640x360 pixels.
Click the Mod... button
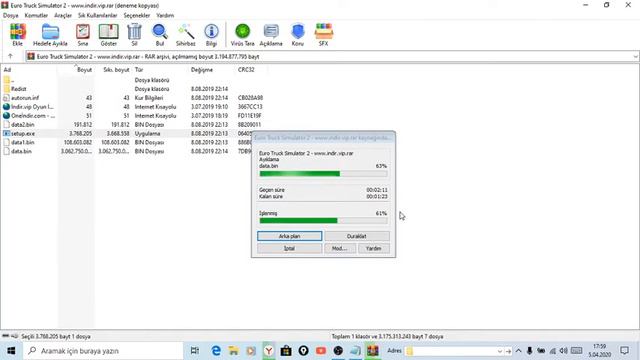pos(339,249)
